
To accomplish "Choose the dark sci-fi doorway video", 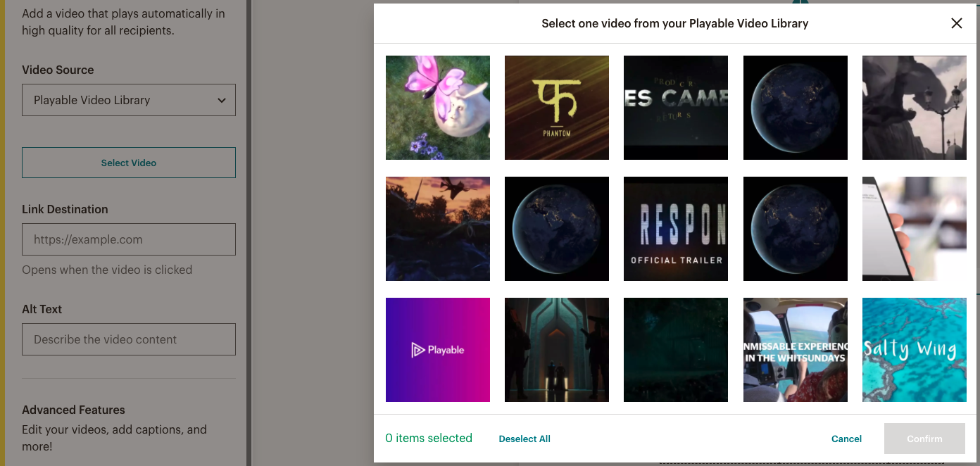I will [x=557, y=350].
